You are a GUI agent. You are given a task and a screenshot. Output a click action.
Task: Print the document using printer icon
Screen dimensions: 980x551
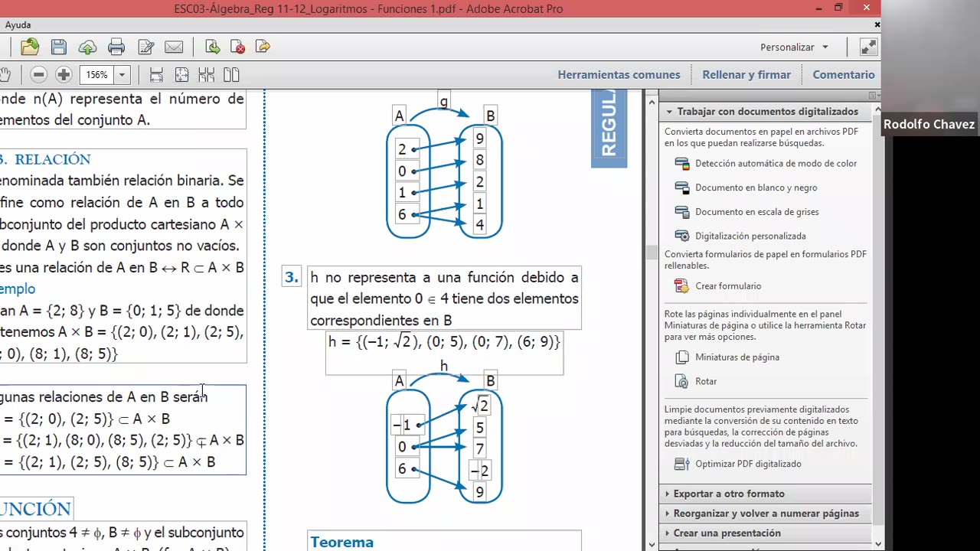[116, 47]
